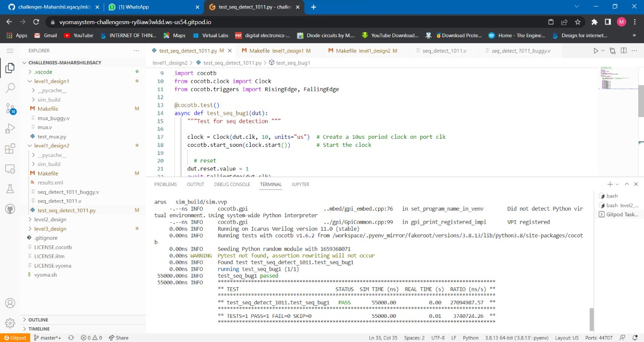Change Python language mode in status bar
Screen dimensions: 644x342
[470, 338]
